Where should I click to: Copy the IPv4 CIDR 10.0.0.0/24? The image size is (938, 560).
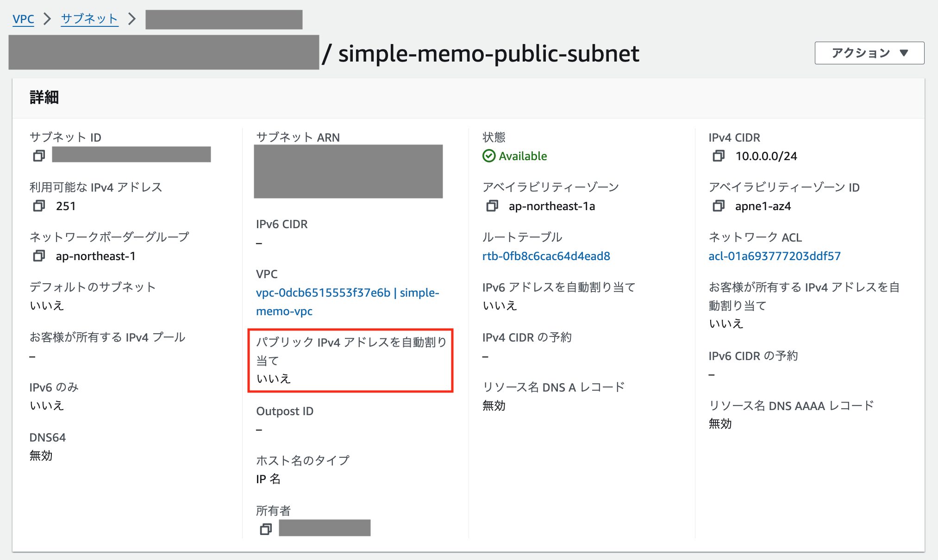point(719,156)
